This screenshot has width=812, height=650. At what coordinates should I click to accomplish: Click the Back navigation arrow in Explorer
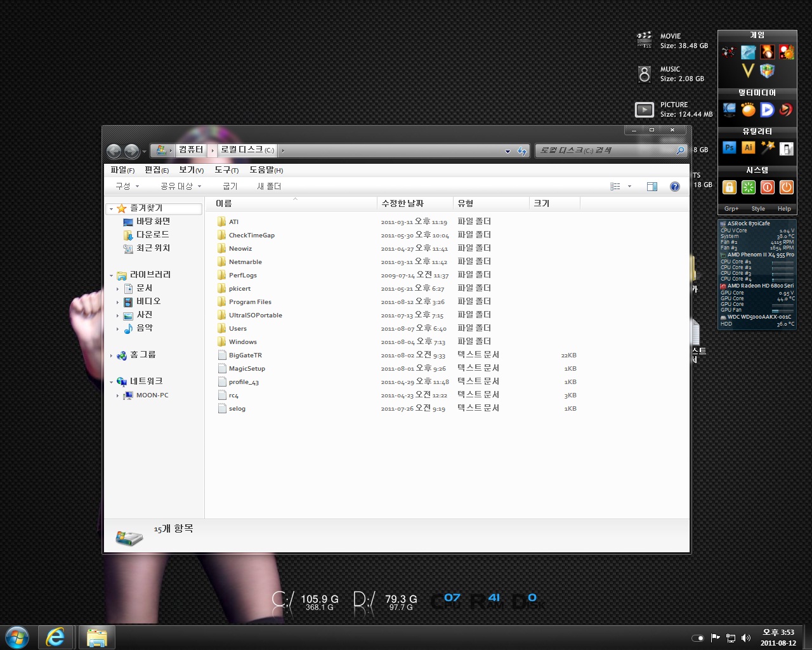coord(114,151)
